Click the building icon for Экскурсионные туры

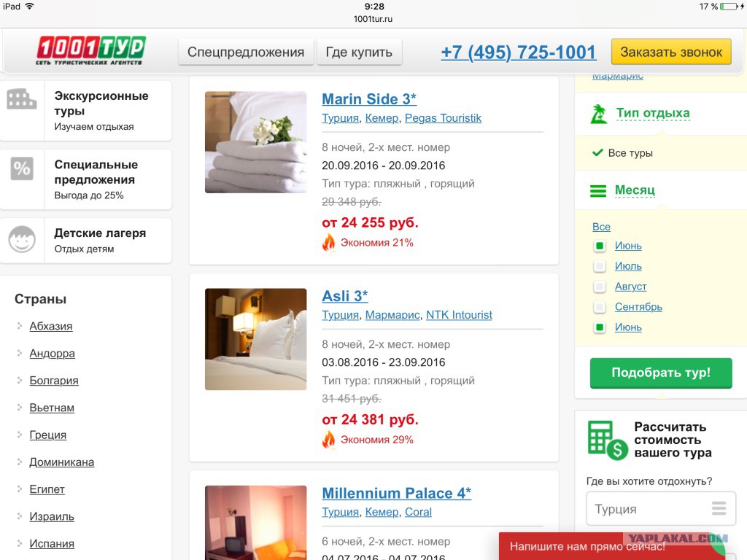tap(22, 99)
